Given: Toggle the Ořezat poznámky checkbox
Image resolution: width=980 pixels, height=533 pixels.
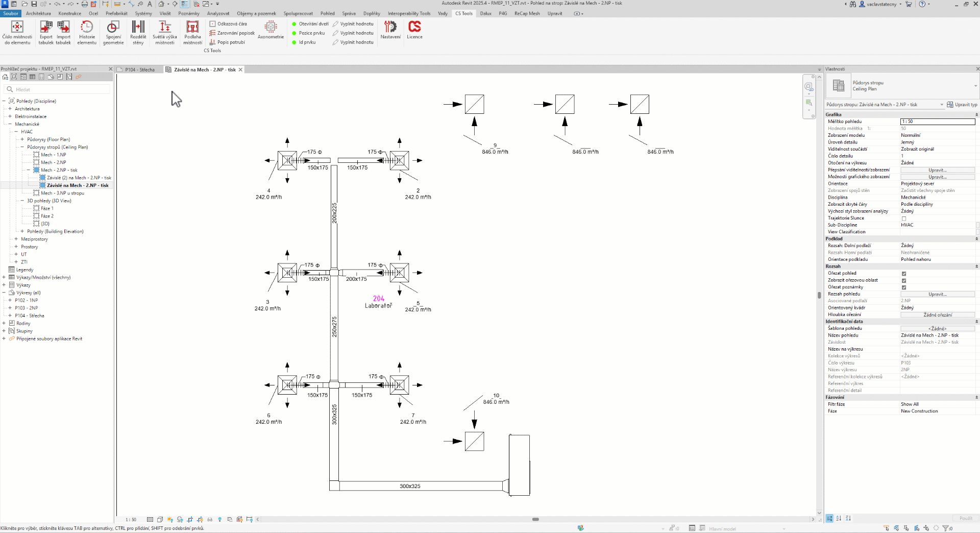Looking at the screenshot, I should 904,287.
